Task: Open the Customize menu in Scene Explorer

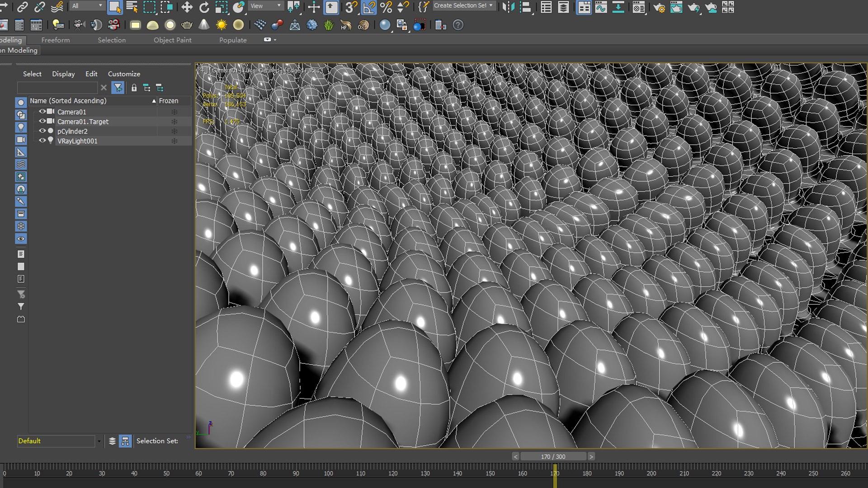Action: (124, 74)
